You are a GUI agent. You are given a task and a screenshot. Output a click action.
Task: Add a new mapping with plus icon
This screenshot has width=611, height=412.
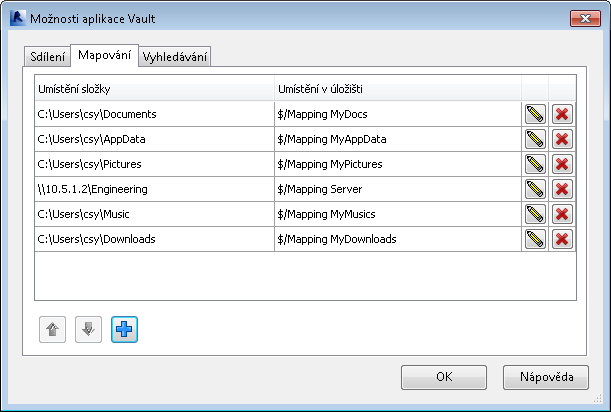pos(125,329)
